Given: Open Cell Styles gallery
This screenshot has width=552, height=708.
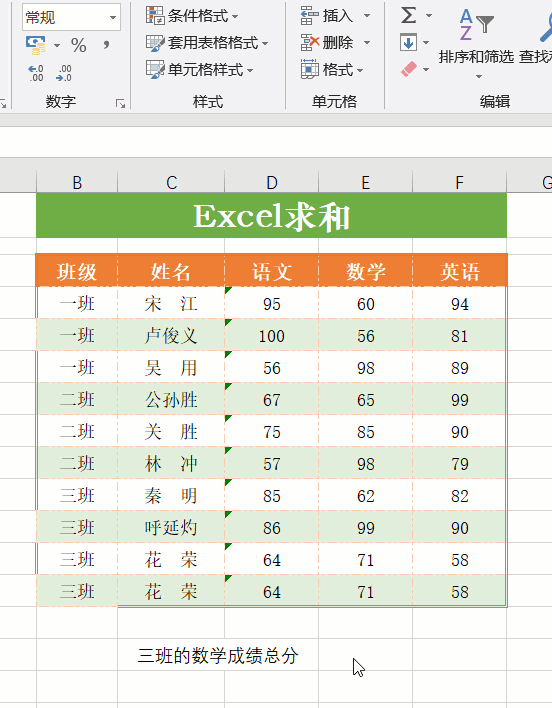Looking at the screenshot, I should [x=199, y=70].
